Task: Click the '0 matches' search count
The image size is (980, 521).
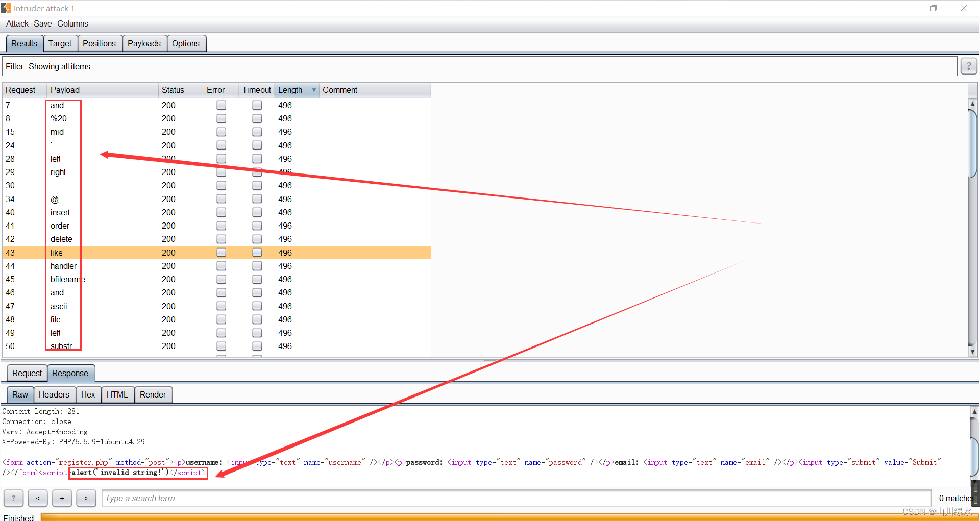Action: pyautogui.click(x=957, y=498)
